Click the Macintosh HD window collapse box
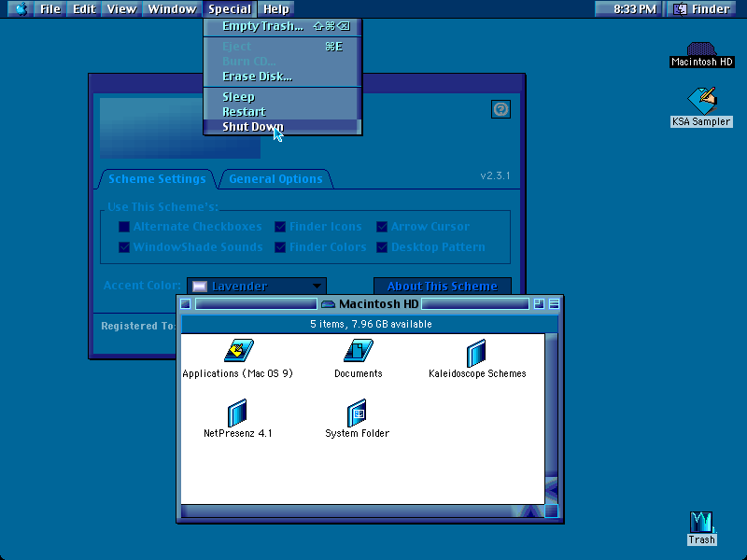The width and height of the screenshot is (747, 560). pyautogui.click(x=554, y=304)
